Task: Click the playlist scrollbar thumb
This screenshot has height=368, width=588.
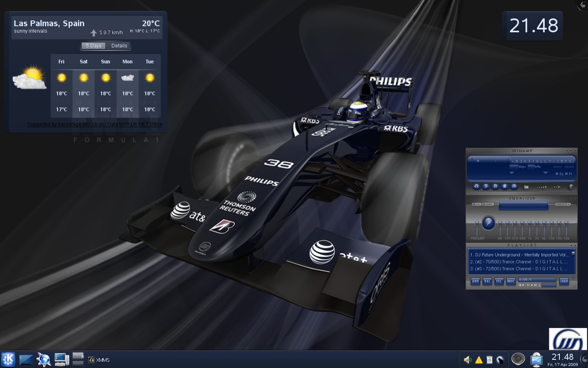Action: click(x=573, y=254)
